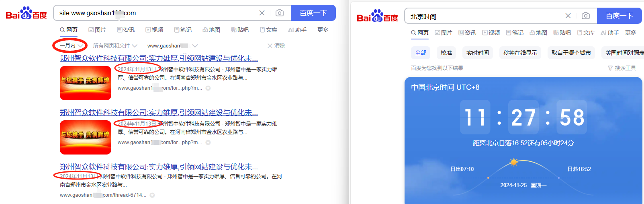
Task: Open 搜索工具 filter options
Action: click(622, 68)
